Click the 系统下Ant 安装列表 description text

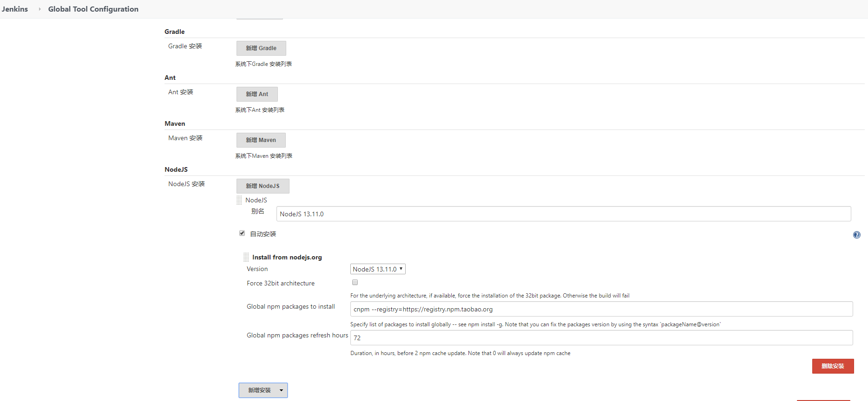pyautogui.click(x=260, y=110)
